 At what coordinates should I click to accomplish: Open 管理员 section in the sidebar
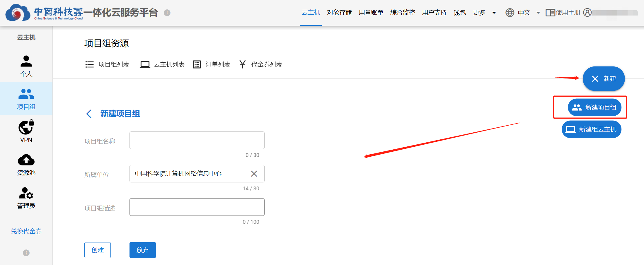pos(26,198)
